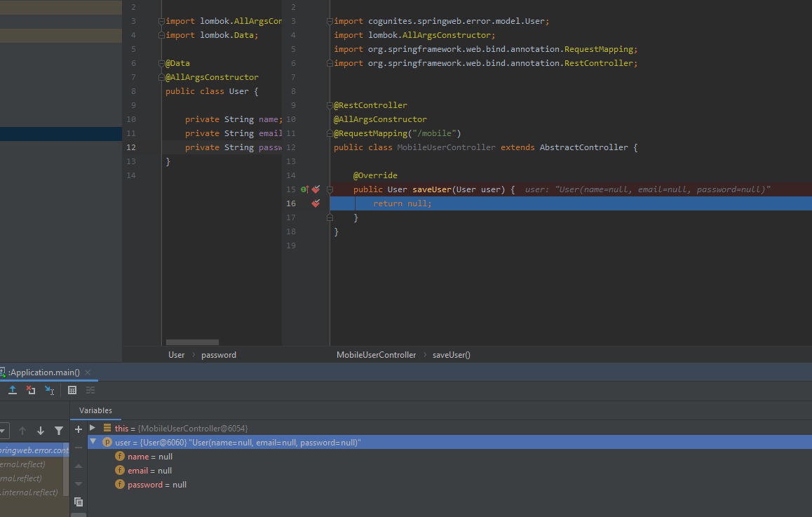812x517 pixels.
Task: Fold lombok imports at line 3 in User
Action: (161, 21)
